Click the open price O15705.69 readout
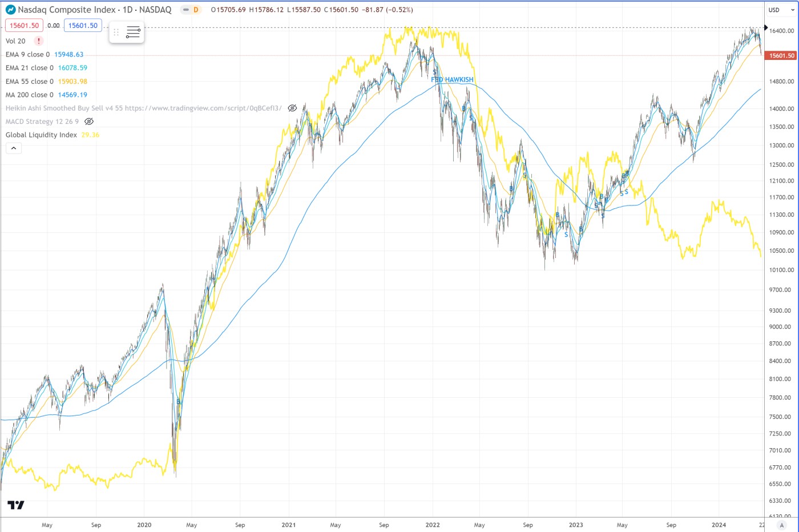 (228, 10)
